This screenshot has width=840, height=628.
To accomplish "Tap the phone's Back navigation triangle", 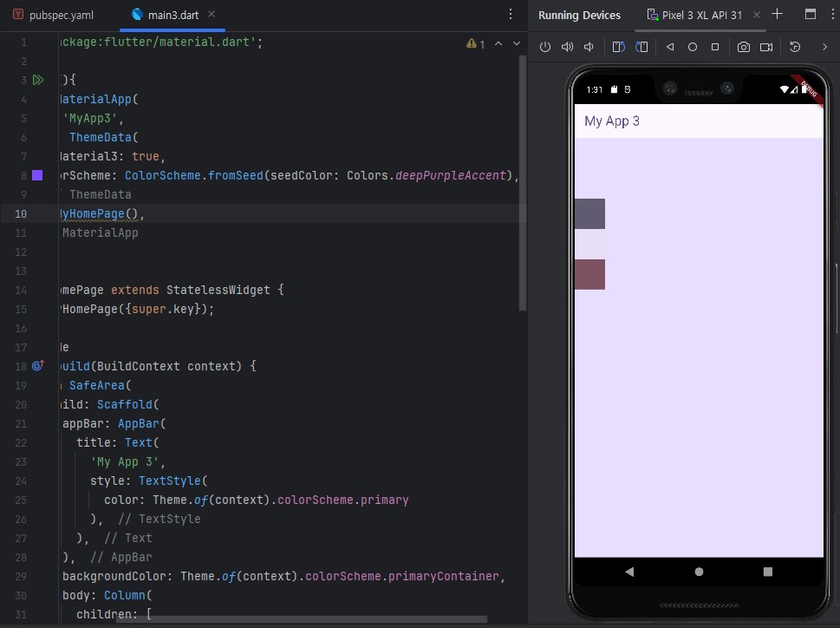I will (629, 572).
